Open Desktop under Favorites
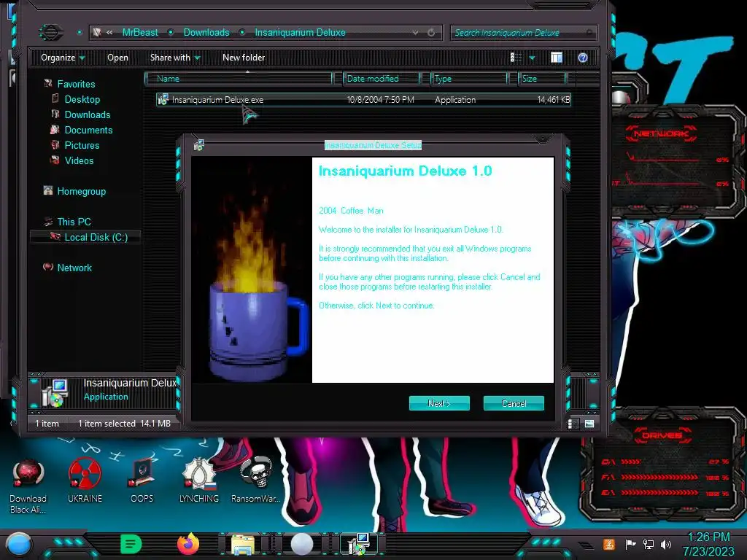This screenshot has height=560, width=747. (82, 99)
